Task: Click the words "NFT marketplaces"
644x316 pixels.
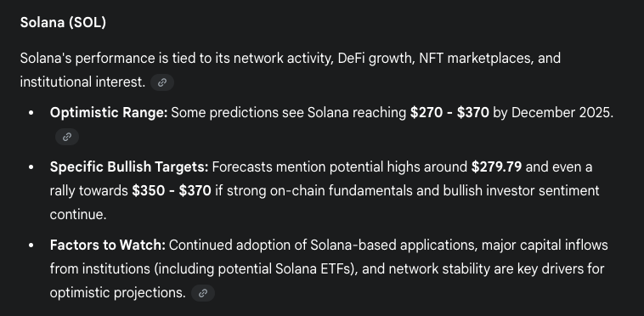Action: (474, 59)
